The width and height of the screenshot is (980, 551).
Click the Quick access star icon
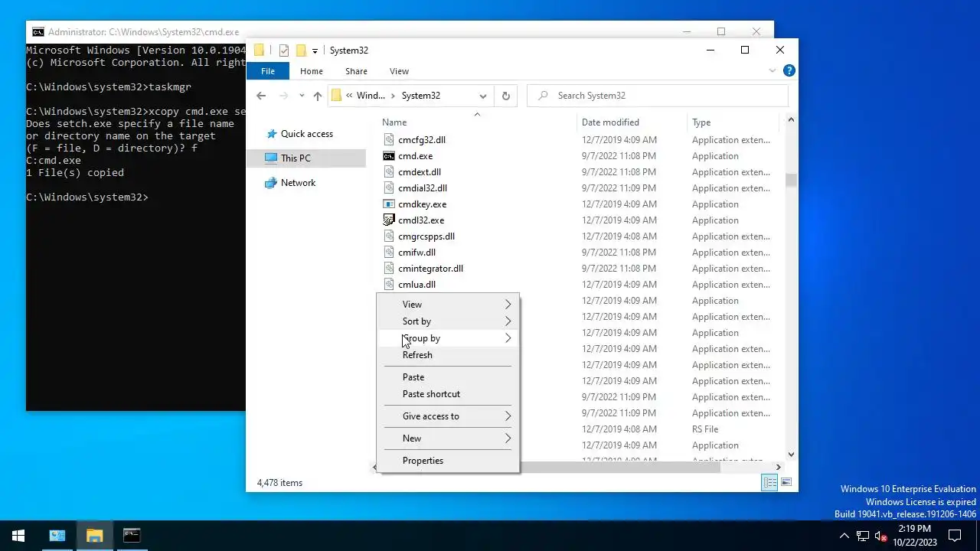pyautogui.click(x=271, y=134)
